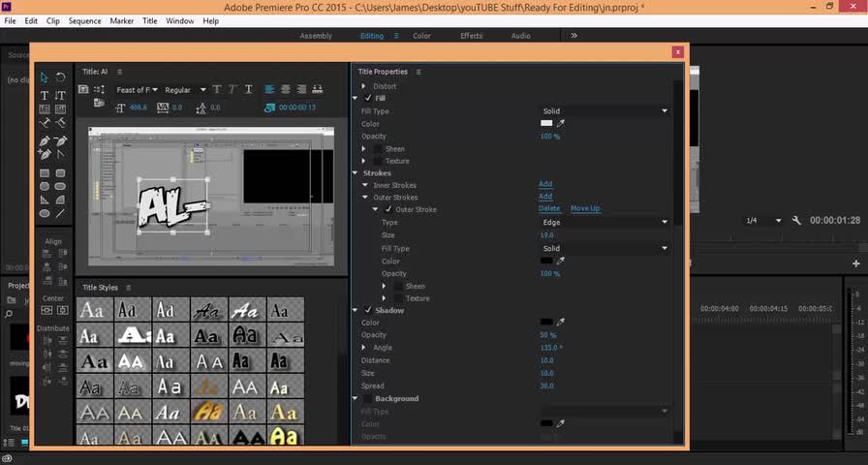This screenshot has width=868, height=465.
Task: Select the horizontal Type tool
Action: [45, 95]
